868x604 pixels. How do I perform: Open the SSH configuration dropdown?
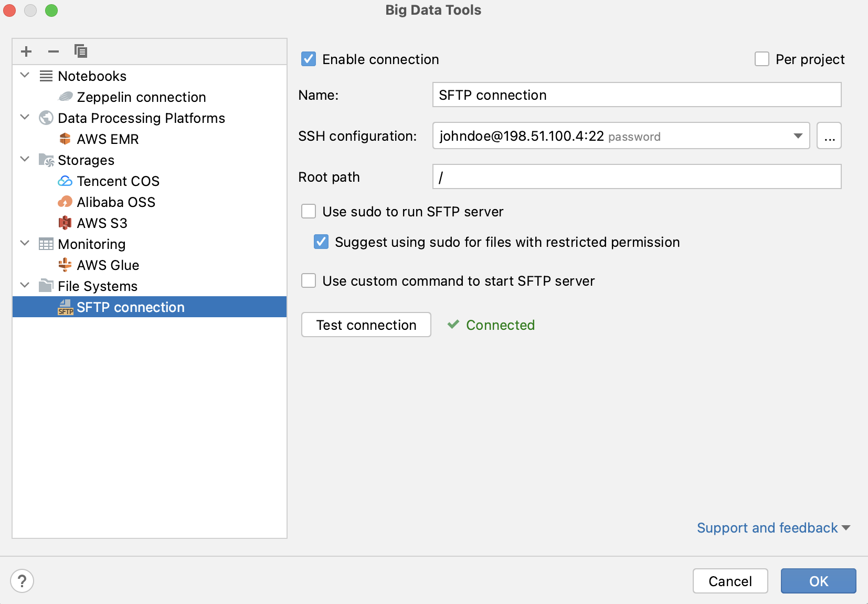coord(798,136)
